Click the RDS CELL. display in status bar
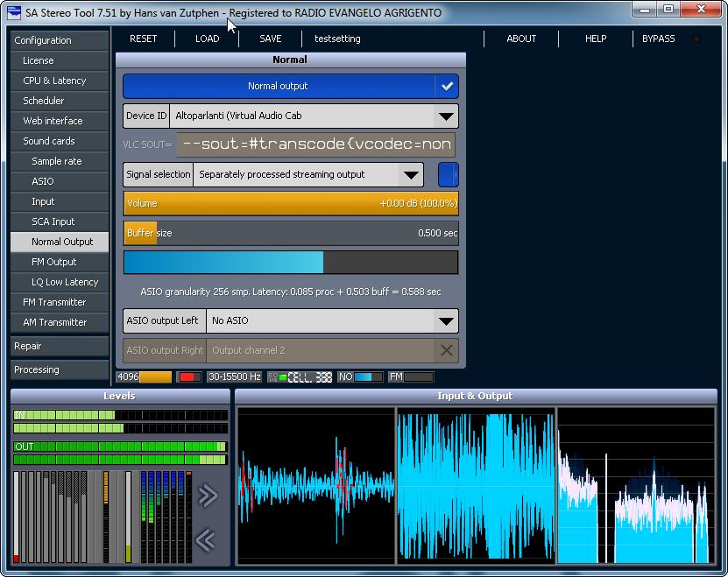The height and width of the screenshot is (577, 728). coord(300,376)
